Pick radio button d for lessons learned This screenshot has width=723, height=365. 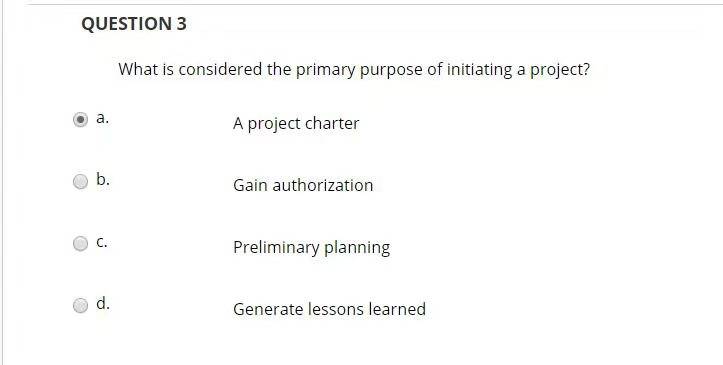pos(80,305)
